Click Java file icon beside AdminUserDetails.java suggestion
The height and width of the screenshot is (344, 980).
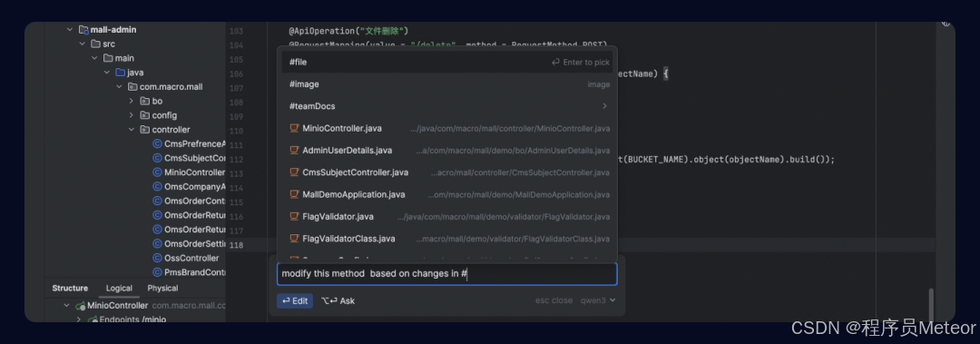point(294,150)
